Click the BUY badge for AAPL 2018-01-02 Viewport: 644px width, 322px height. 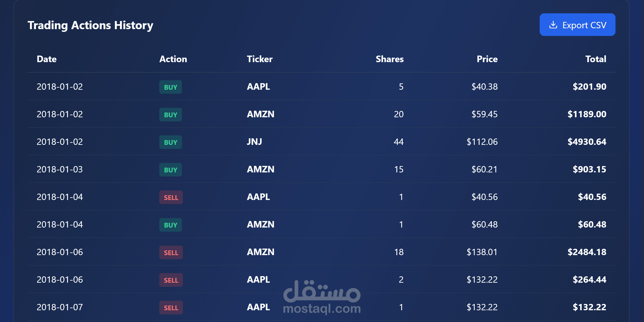click(170, 87)
